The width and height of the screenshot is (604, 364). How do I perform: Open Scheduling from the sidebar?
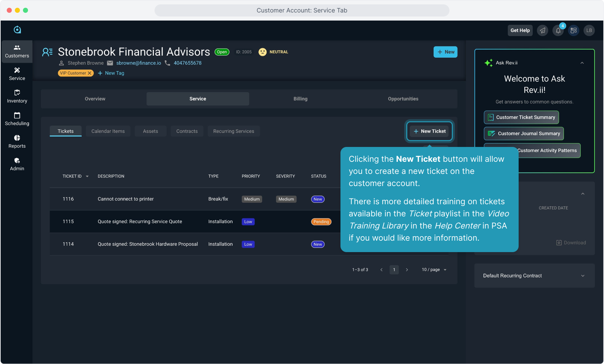tap(17, 119)
